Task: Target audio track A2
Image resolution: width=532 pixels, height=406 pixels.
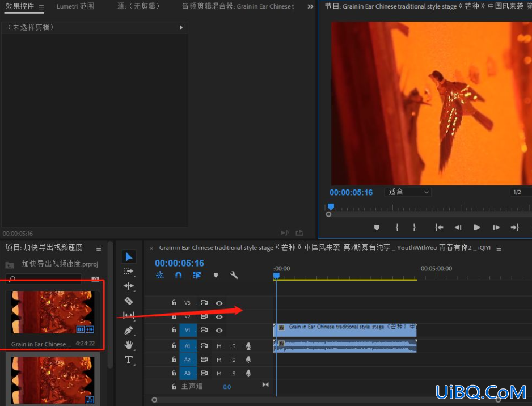Action: [188, 360]
